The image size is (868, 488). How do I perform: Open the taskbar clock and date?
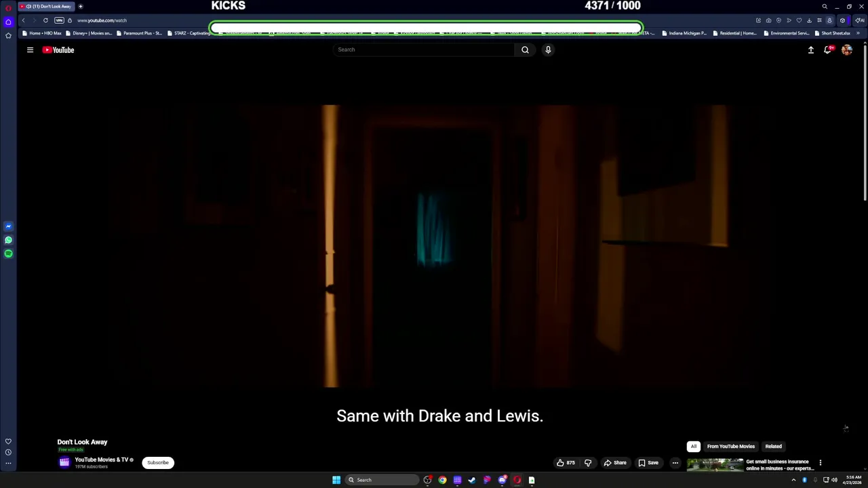coord(853,480)
